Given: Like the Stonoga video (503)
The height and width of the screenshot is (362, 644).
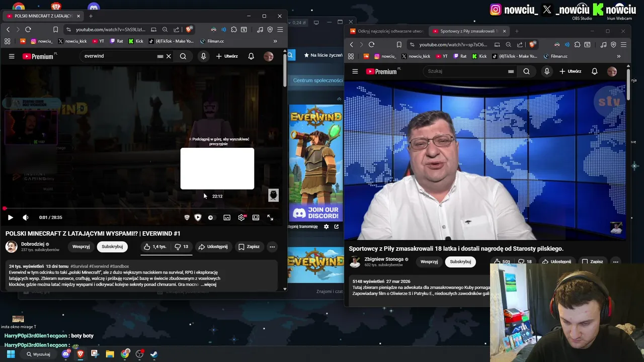Looking at the screenshot, I should point(502,261).
